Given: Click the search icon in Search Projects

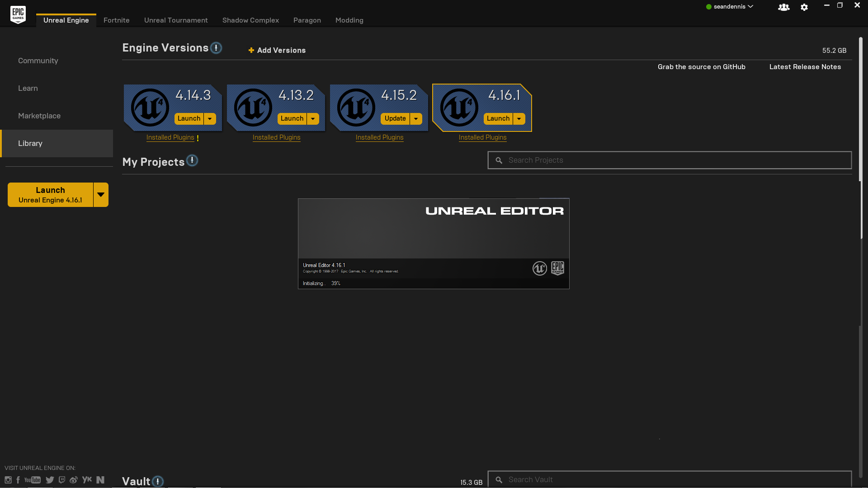Looking at the screenshot, I should pyautogui.click(x=499, y=160).
